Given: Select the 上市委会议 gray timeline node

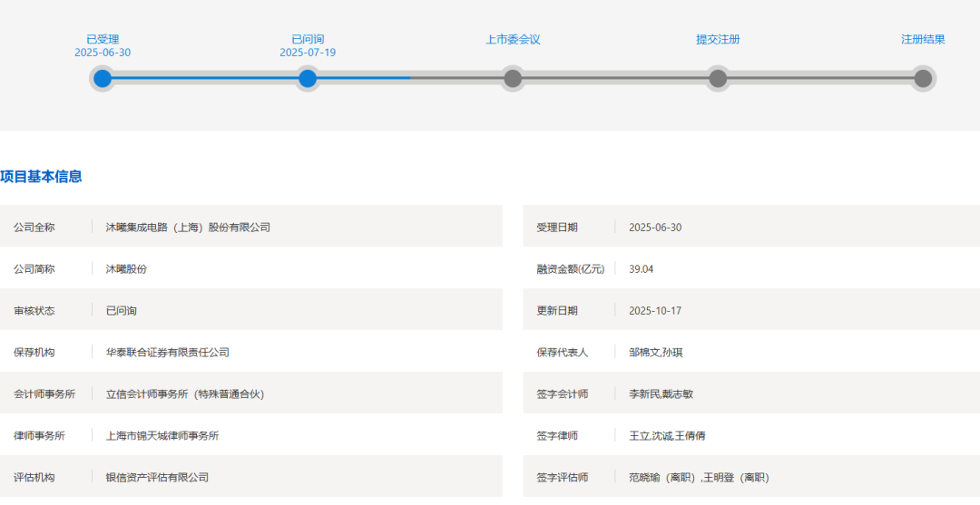Looking at the screenshot, I should pos(513,79).
